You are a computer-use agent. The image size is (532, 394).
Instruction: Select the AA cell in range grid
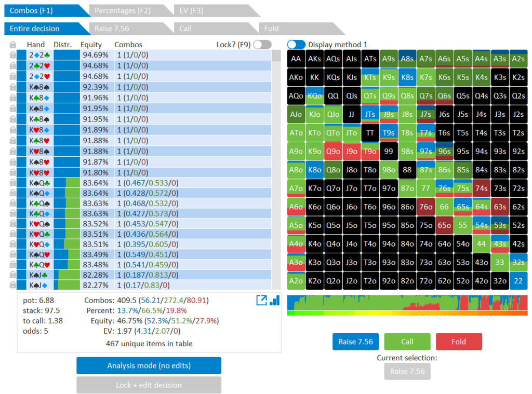(296, 59)
